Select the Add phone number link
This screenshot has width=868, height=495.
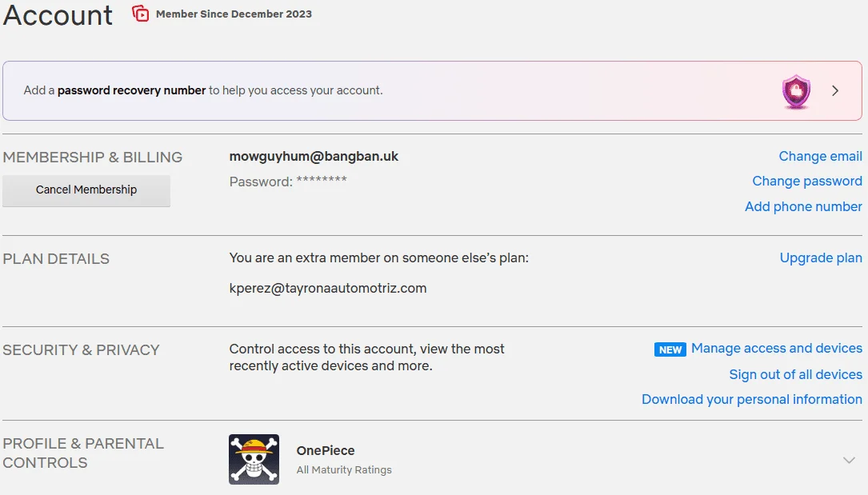click(803, 207)
